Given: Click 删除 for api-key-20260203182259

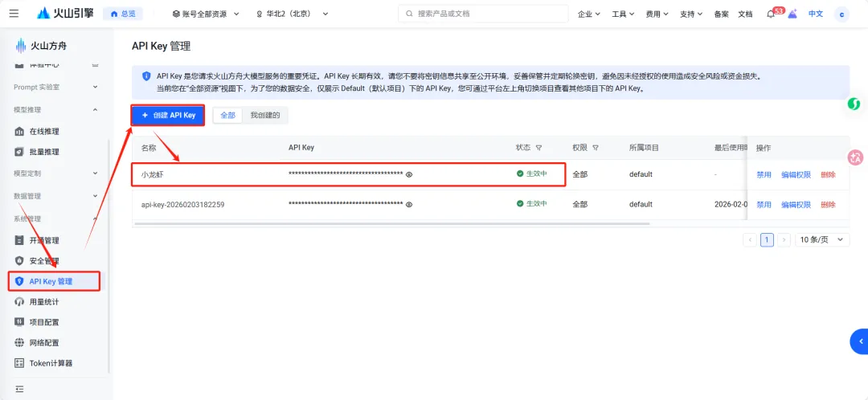Looking at the screenshot, I should pos(828,204).
